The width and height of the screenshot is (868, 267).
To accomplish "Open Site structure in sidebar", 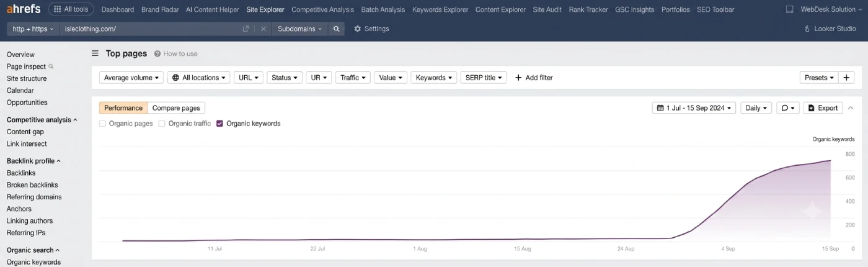I will pos(27,78).
